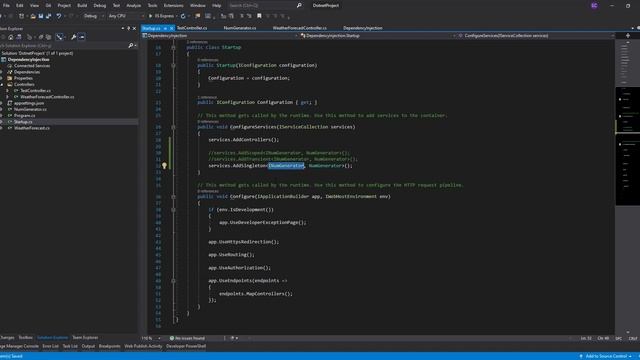This screenshot has width=640, height=360.
Task: Select the Dependencies node
Action: tap(27, 72)
